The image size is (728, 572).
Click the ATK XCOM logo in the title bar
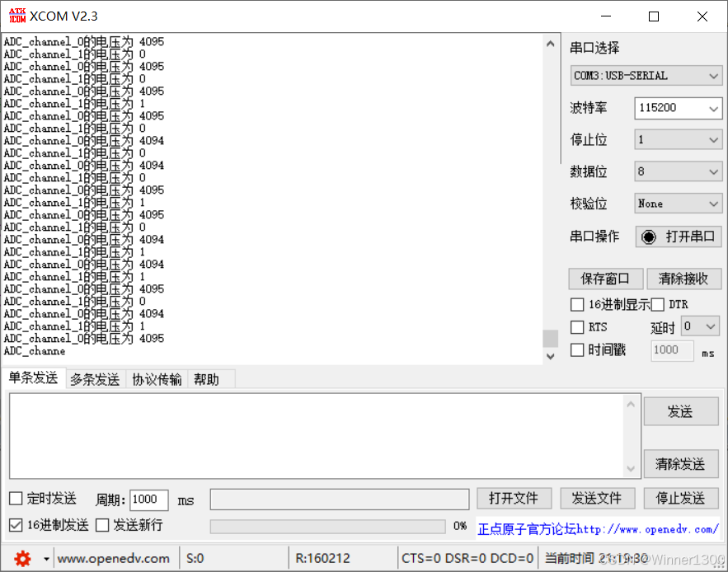[x=16, y=15]
